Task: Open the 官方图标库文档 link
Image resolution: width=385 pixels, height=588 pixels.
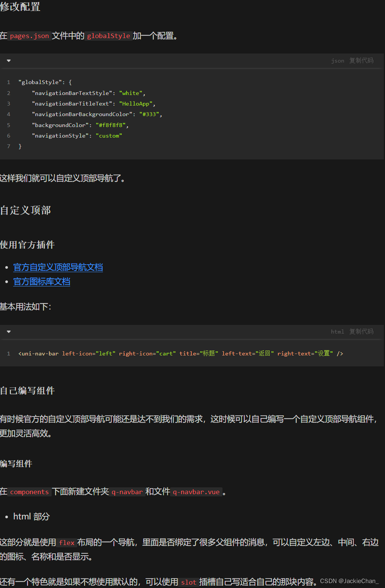Action: (41, 282)
